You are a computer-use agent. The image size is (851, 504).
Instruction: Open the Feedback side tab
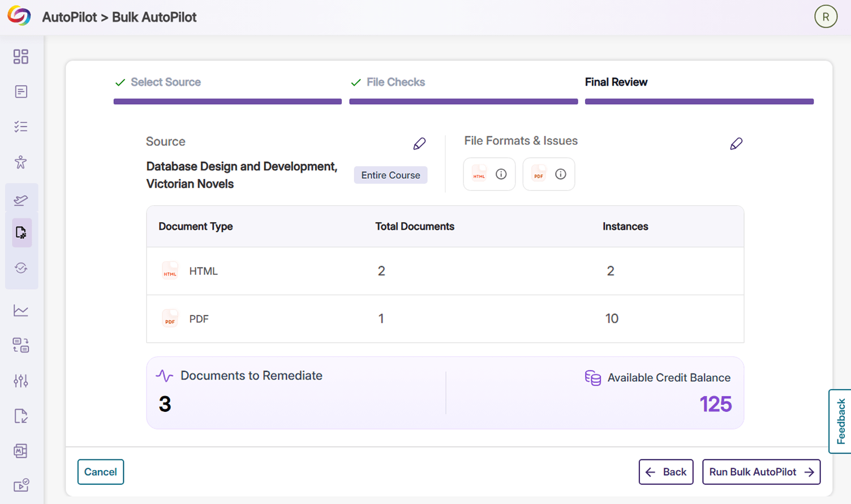pos(840,421)
